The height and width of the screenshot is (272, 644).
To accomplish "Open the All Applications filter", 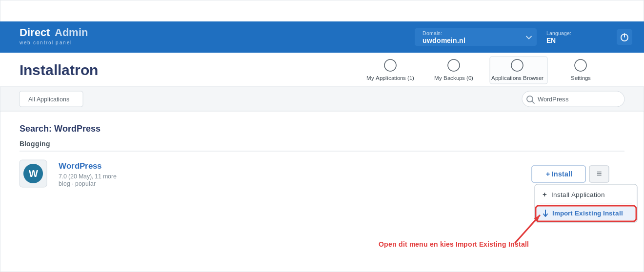I will (x=51, y=99).
